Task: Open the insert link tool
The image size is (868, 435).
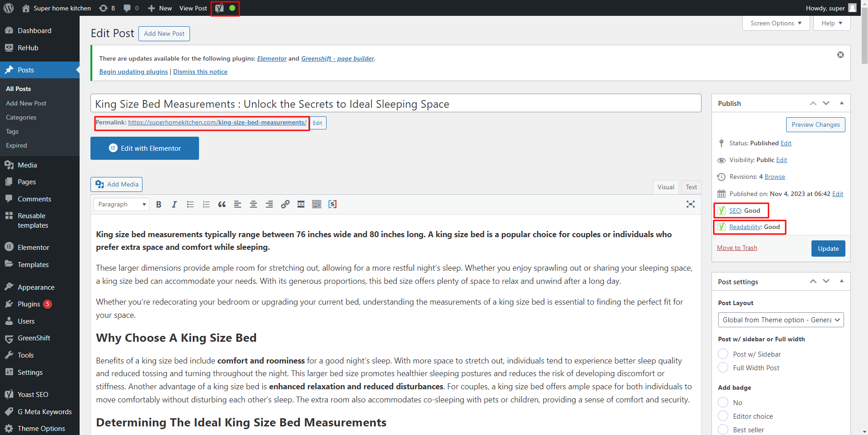Action: click(285, 204)
